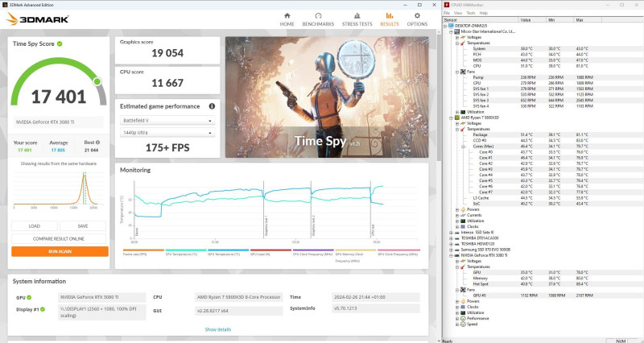Screen dimensions: 644x343
Task: Click the Performance gauge icon under NVIDIA
Action: [x=463, y=318]
